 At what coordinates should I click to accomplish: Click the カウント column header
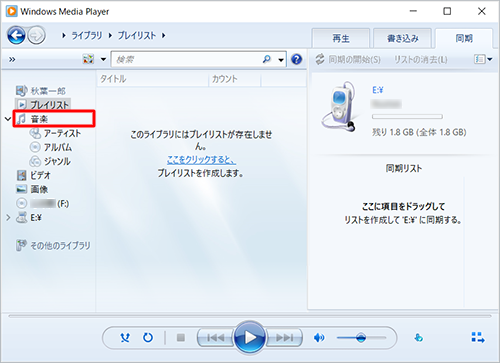pos(235,79)
